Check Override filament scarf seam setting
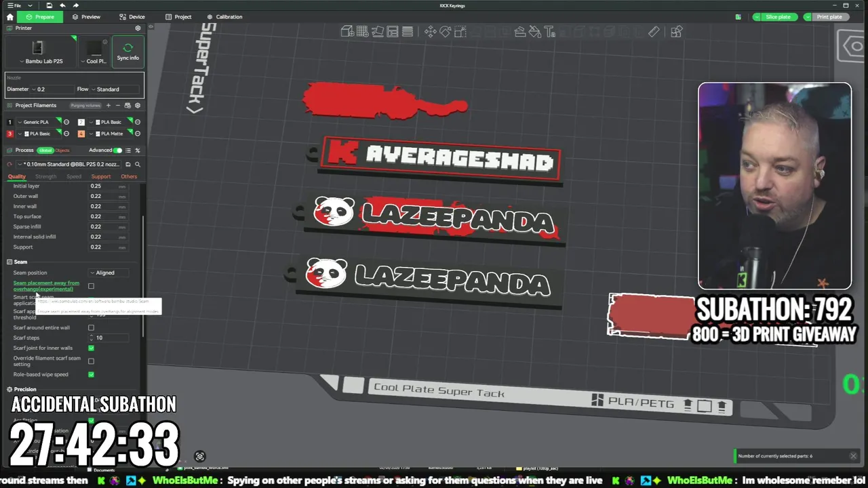The height and width of the screenshot is (488, 868). coord(91,361)
